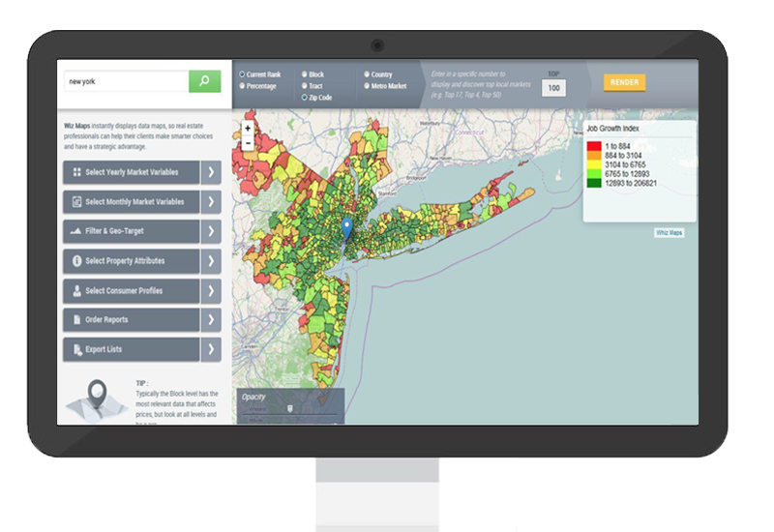The height and width of the screenshot is (532, 774).
Task: Click the orange 884 to 3104 legend swatch
Action: pos(594,156)
